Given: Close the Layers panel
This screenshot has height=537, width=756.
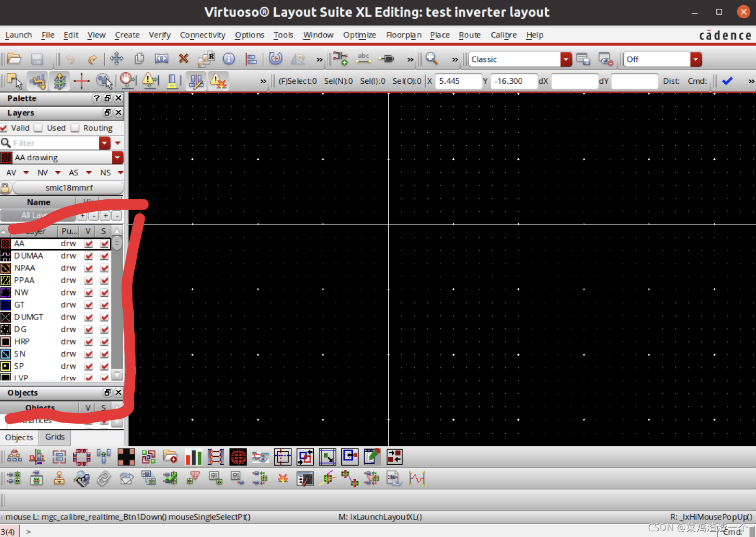Looking at the screenshot, I should (x=118, y=112).
